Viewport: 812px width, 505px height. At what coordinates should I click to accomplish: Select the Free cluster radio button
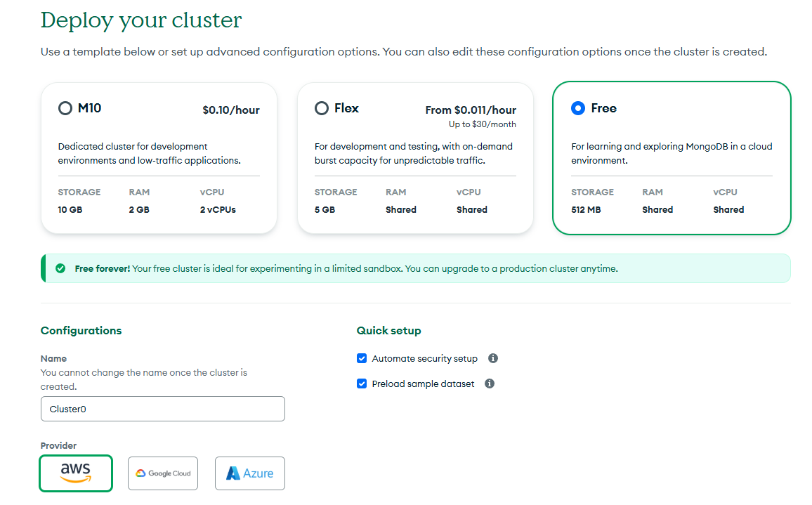578,108
